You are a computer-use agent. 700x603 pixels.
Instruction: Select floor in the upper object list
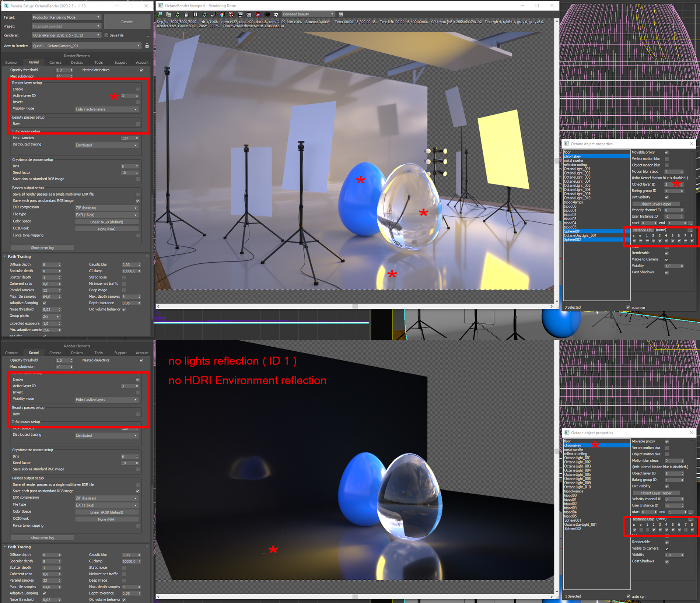pyautogui.click(x=596, y=152)
